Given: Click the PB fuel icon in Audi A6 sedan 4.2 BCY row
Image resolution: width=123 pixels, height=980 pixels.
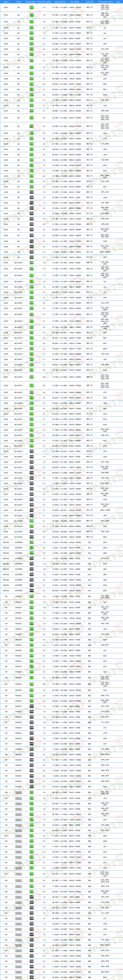Looking at the screenshot, I should pyautogui.click(x=31, y=187).
